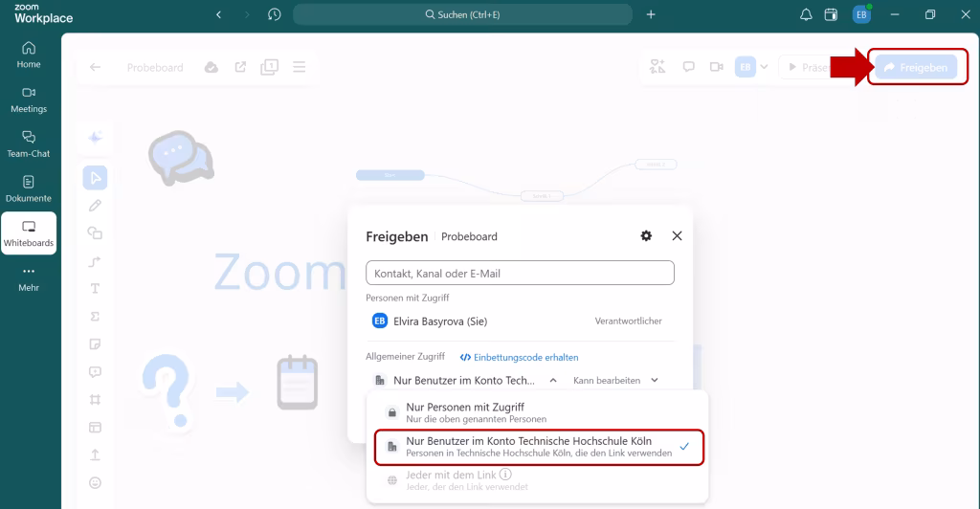Select the text tool in toolbar
Screen dimensions: 980x509
95,288
